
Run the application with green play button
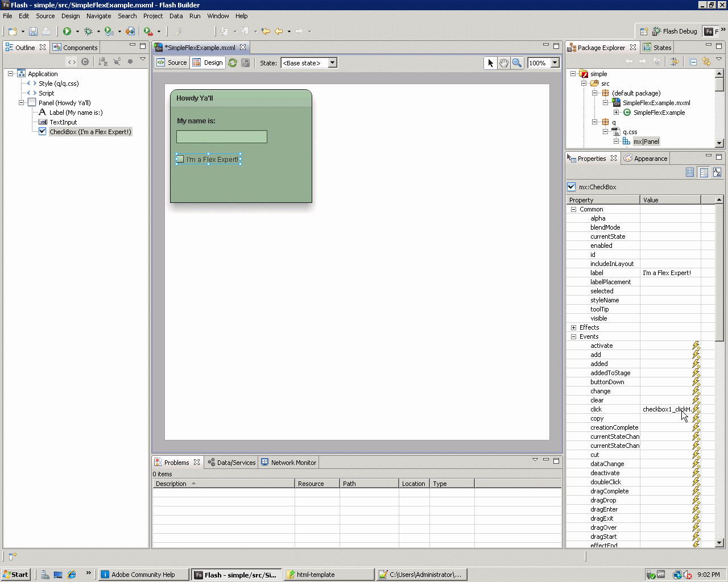coord(67,31)
